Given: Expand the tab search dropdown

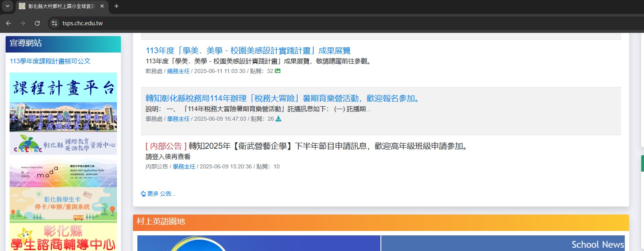Looking at the screenshot, I should pyautogui.click(x=7, y=6).
